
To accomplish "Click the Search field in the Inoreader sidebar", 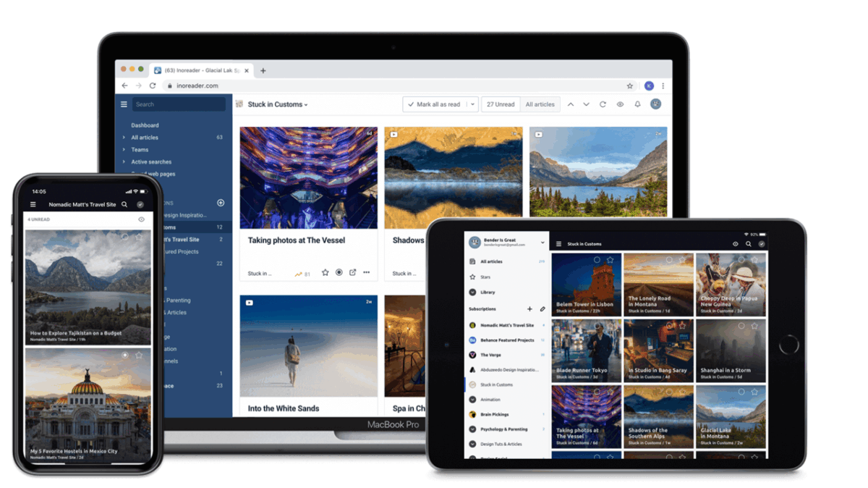I will click(179, 104).
